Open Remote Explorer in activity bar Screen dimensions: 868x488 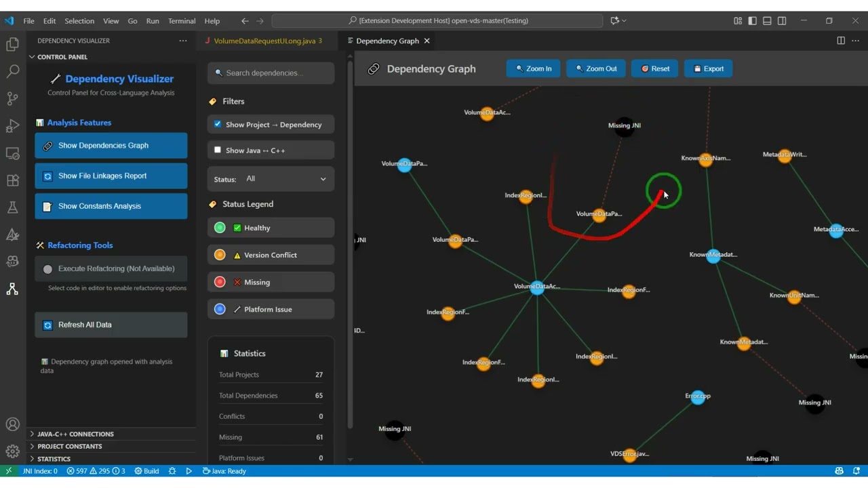point(12,153)
